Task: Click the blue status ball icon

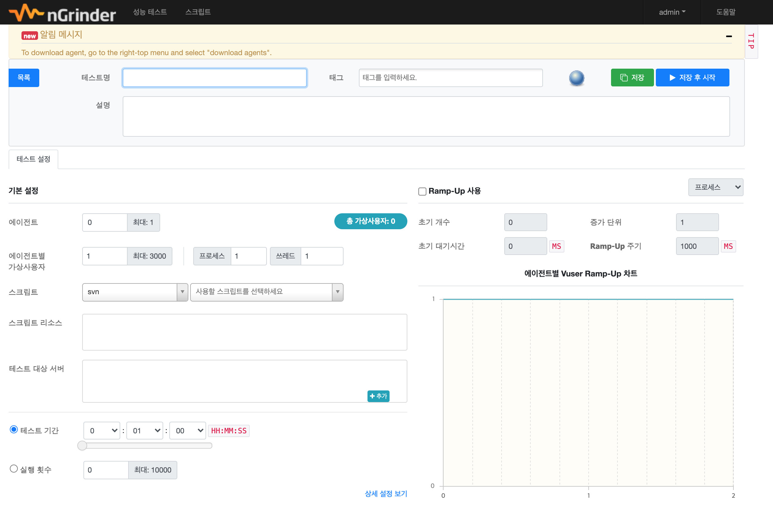Action: 576,78
